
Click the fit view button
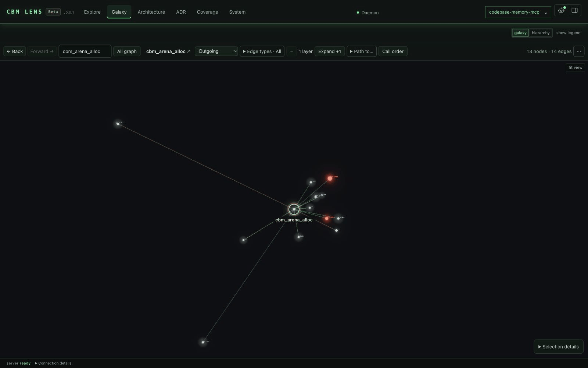point(575,67)
